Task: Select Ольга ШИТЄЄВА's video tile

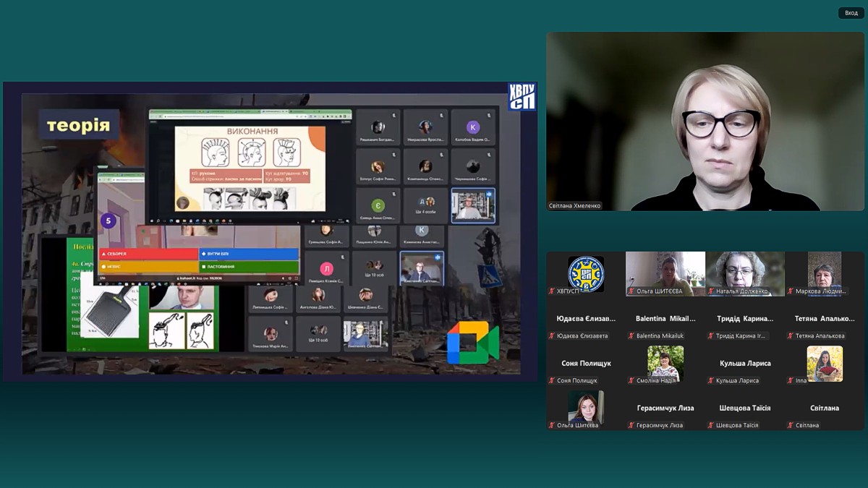Action: coord(665,273)
